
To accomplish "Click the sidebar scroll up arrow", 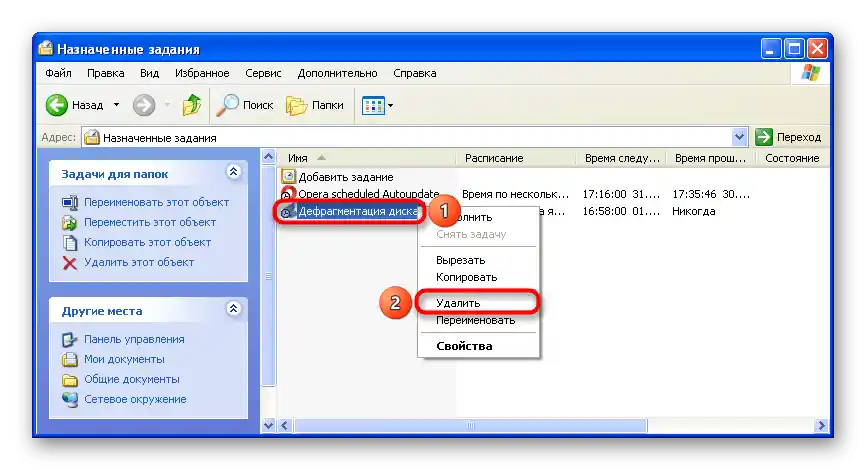I will (268, 157).
